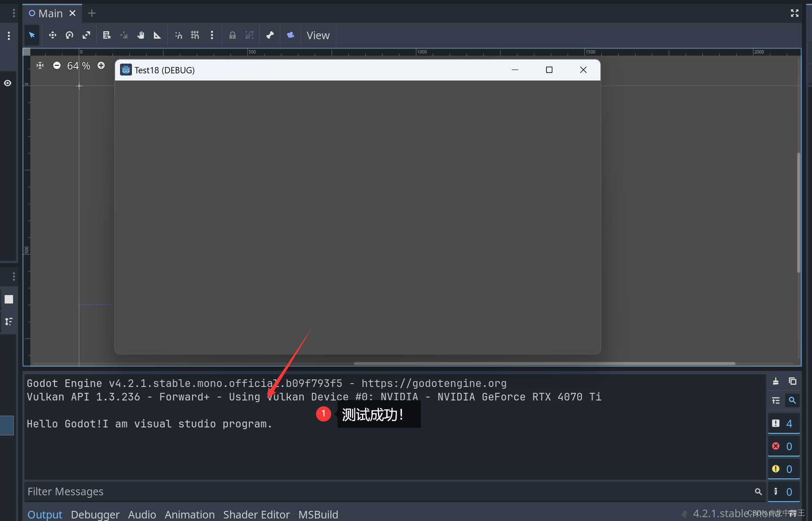Toggle the output search filter bar
This screenshot has height=521, width=812.
793,400
